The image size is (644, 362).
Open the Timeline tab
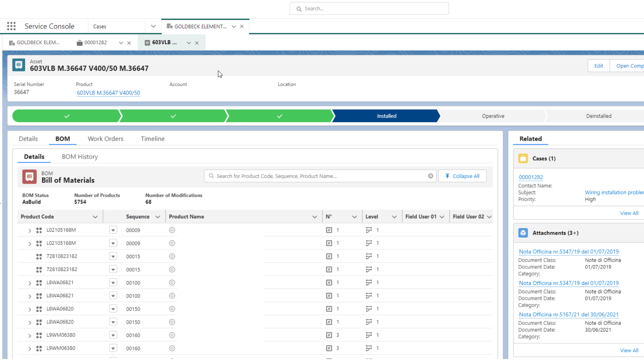click(153, 139)
